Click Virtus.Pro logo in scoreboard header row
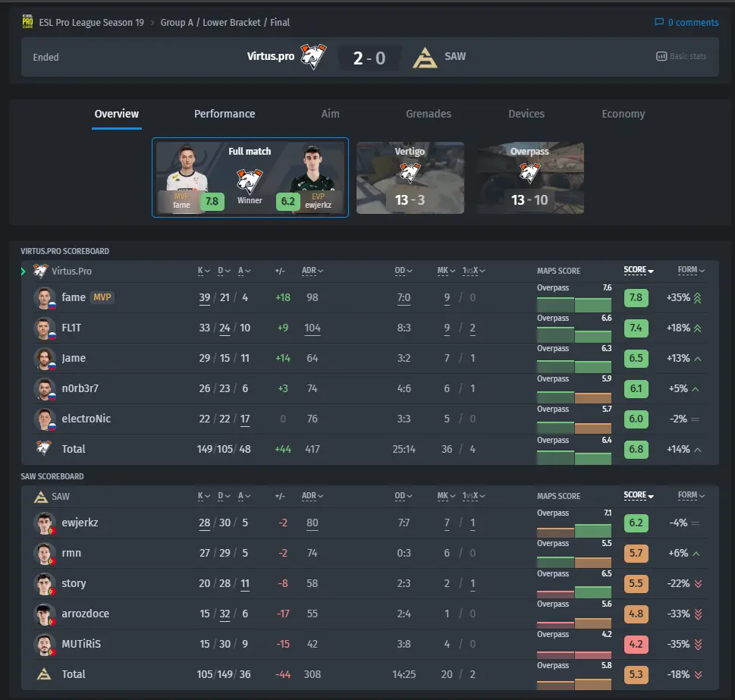 (40, 271)
